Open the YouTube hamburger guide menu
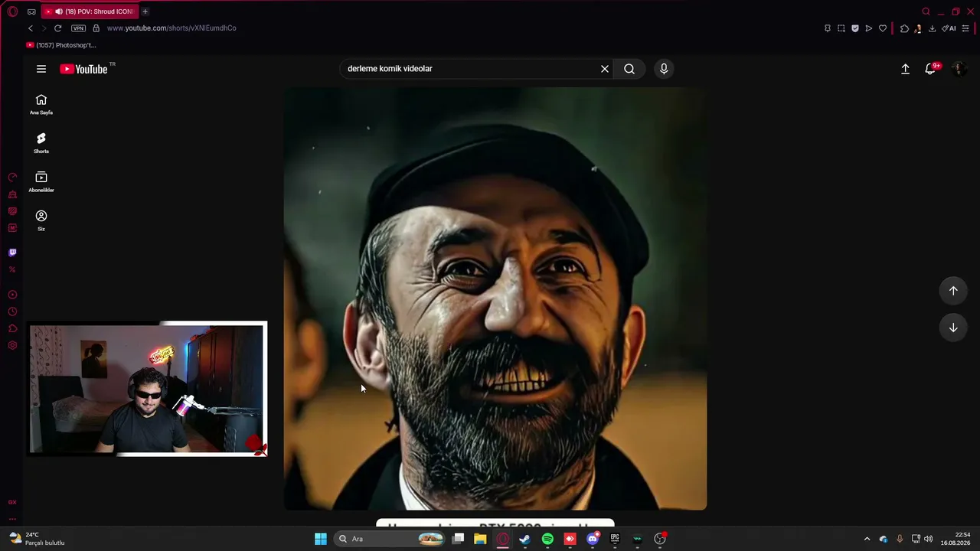 pyautogui.click(x=41, y=69)
